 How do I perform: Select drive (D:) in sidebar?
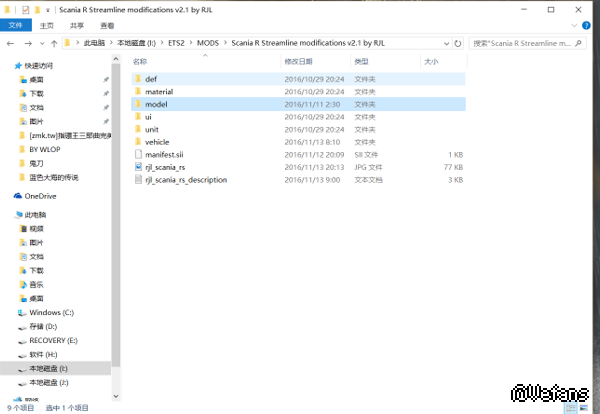(43, 326)
